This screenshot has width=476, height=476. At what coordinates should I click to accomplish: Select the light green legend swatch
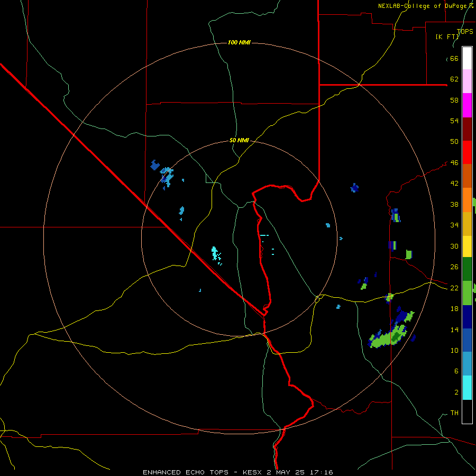coord(467,293)
